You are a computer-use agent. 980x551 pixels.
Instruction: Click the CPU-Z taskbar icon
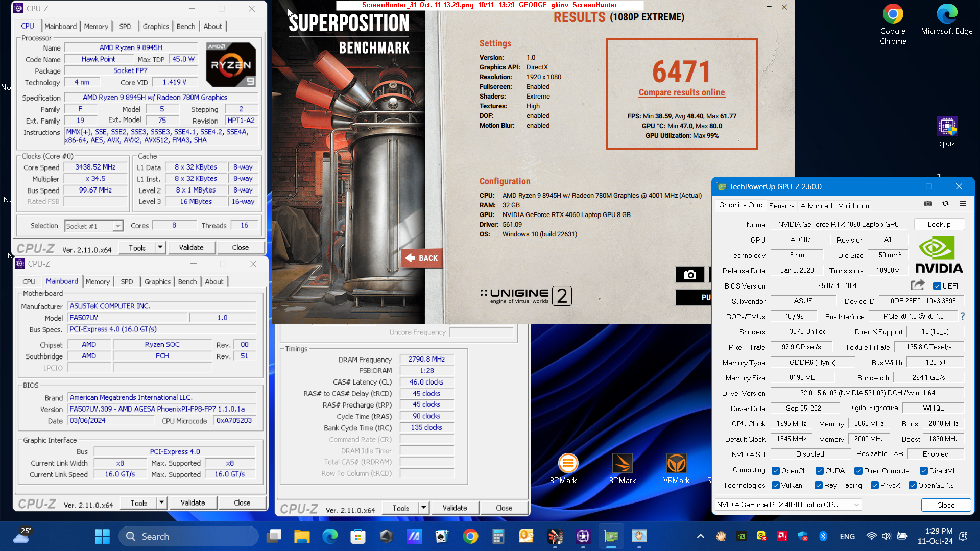[x=583, y=536]
